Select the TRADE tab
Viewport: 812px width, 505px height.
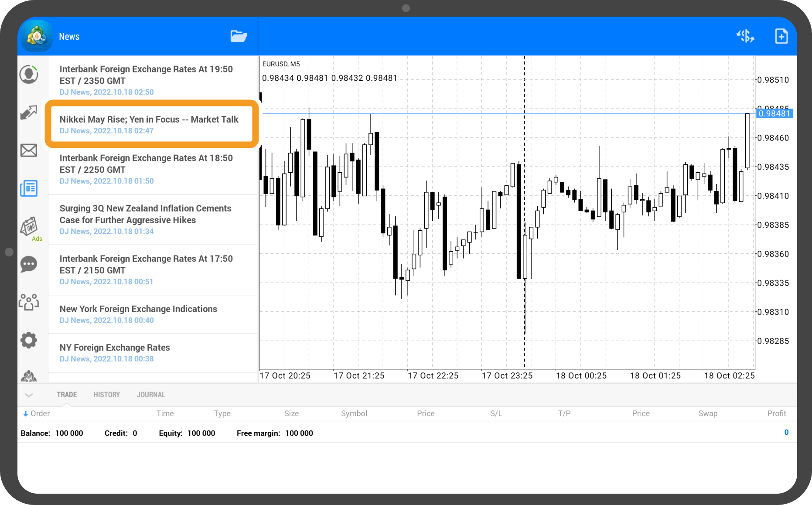pos(67,395)
